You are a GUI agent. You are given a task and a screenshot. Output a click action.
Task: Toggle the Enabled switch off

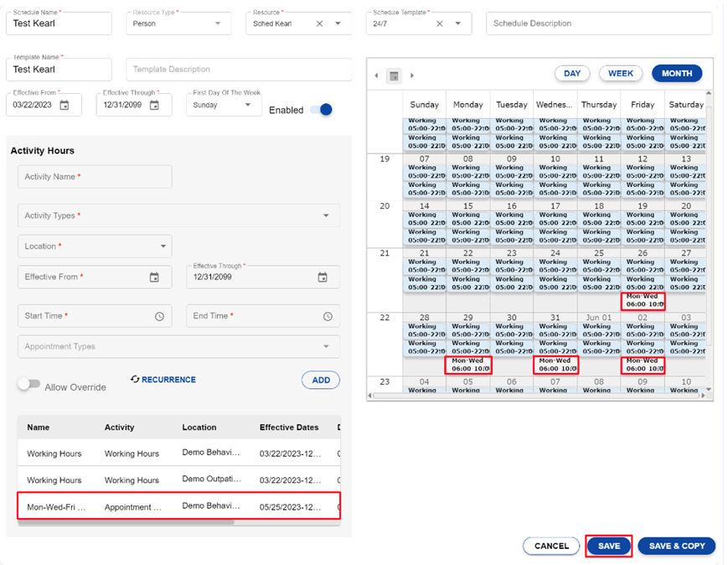pyautogui.click(x=320, y=110)
